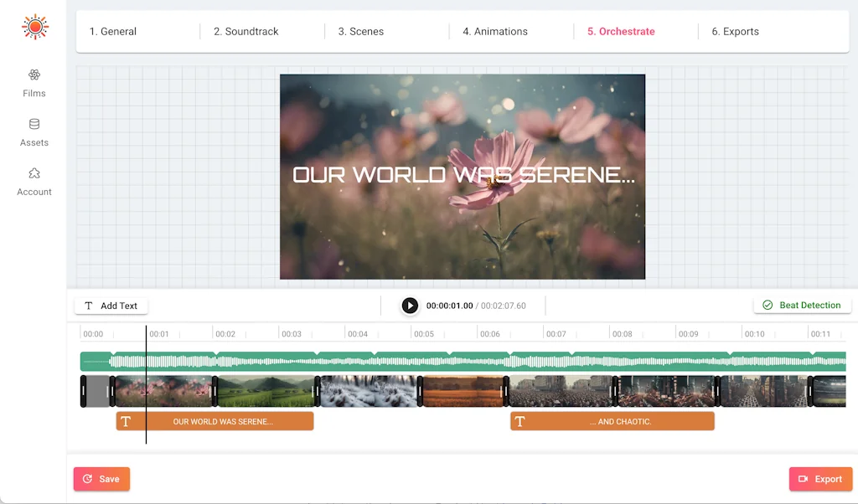Viewport: 858px width, 504px height.
Task: Click the T icon on the 'OUR WORLD WAS SERENE' clip
Action: [x=127, y=421]
